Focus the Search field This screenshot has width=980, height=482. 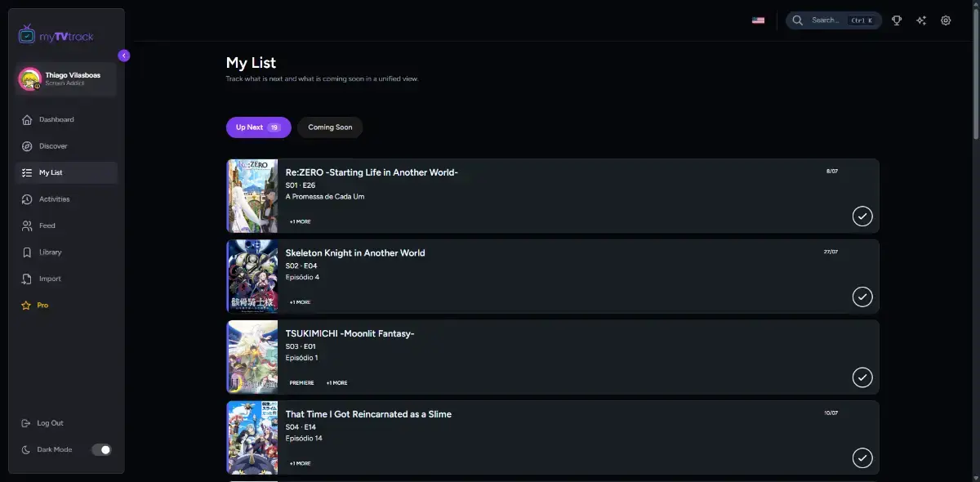point(834,20)
